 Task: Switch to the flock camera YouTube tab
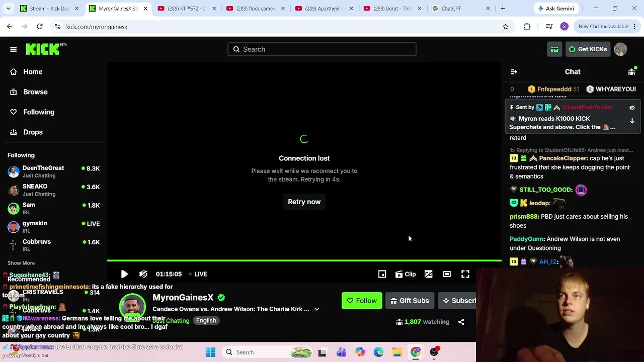click(255, 9)
